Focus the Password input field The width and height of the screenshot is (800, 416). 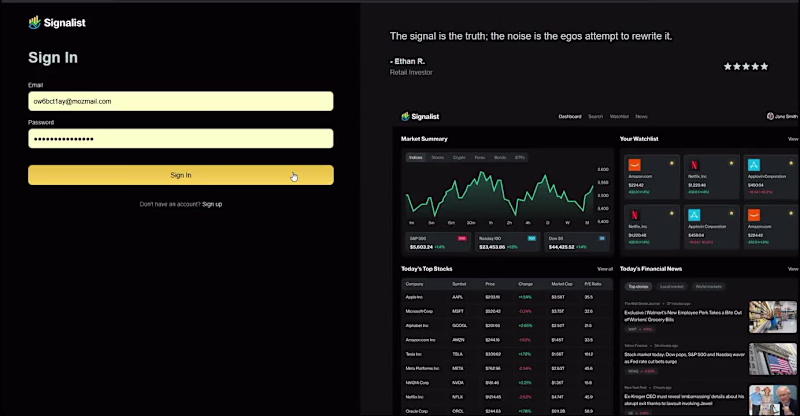pyautogui.click(x=181, y=138)
